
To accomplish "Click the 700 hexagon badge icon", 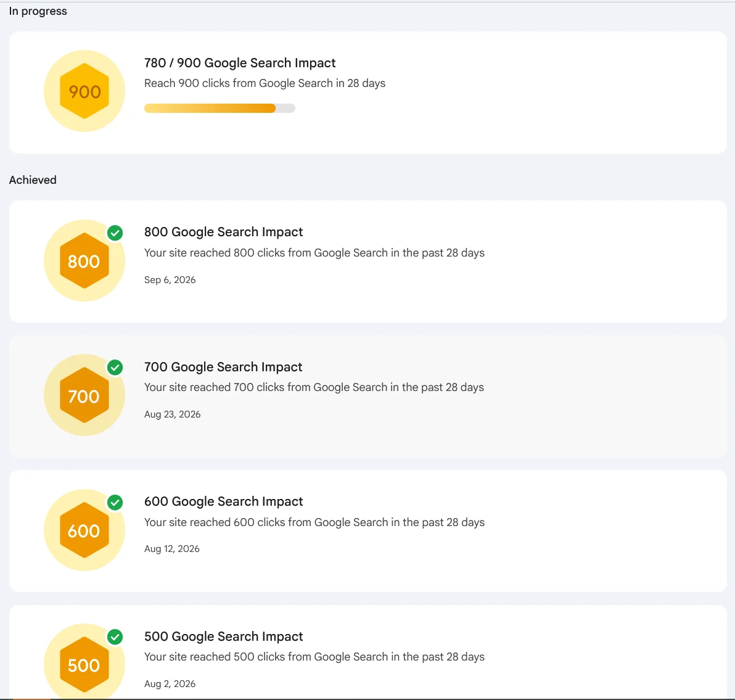I will coord(84,395).
